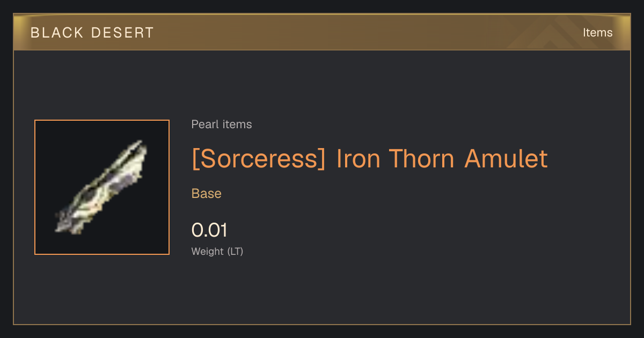Open the Items link in header

tap(597, 33)
